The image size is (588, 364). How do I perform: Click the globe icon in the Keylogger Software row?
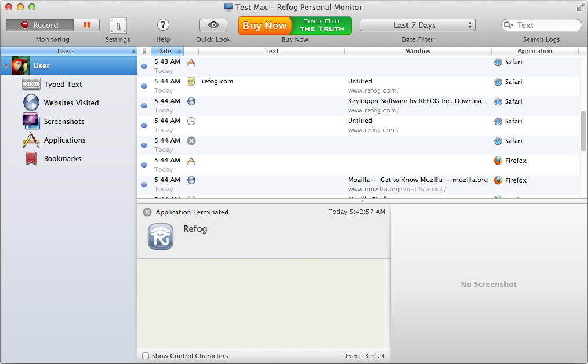tap(191, 101)
